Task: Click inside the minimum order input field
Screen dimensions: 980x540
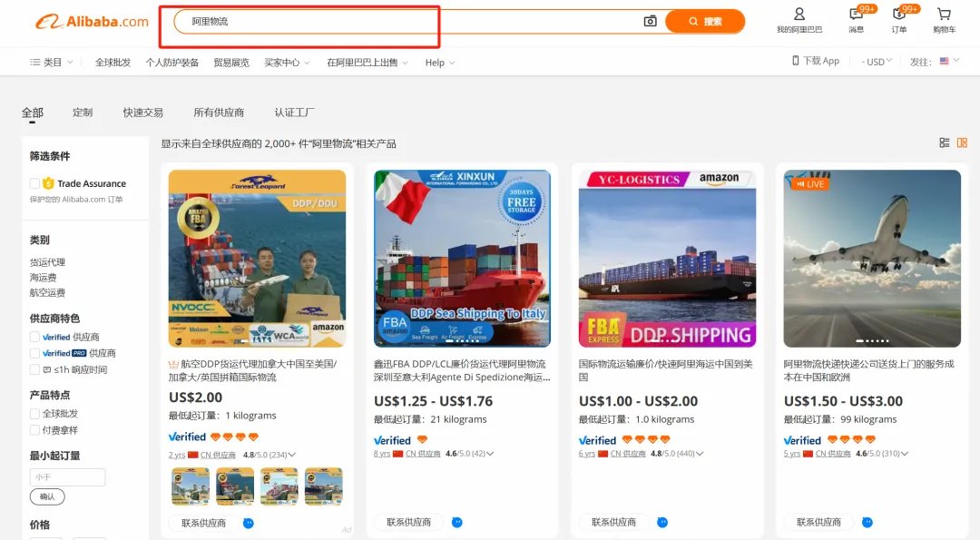Action: pos(67,476)
